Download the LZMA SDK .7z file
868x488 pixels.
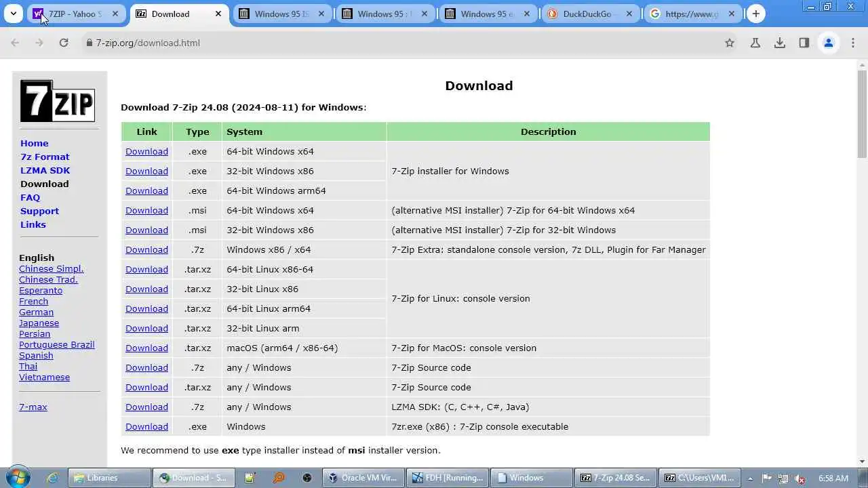coord(146,407)
